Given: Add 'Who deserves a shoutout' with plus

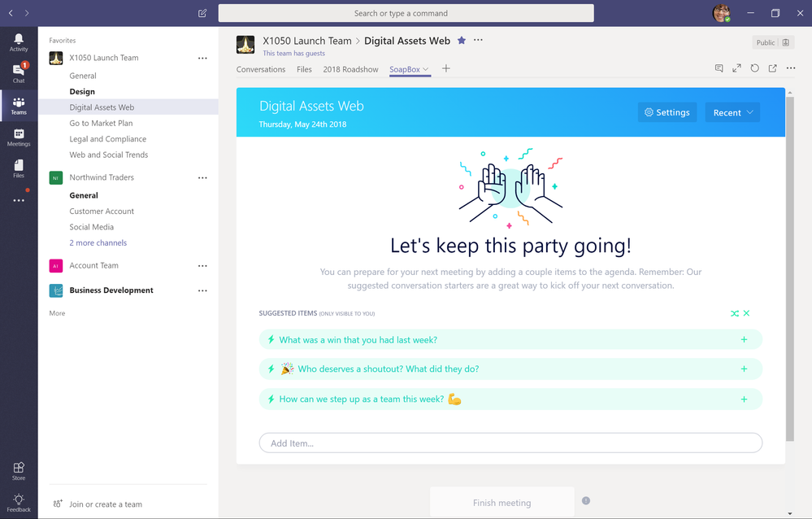Looking at the screenshot, I should (x=745, y=369).
